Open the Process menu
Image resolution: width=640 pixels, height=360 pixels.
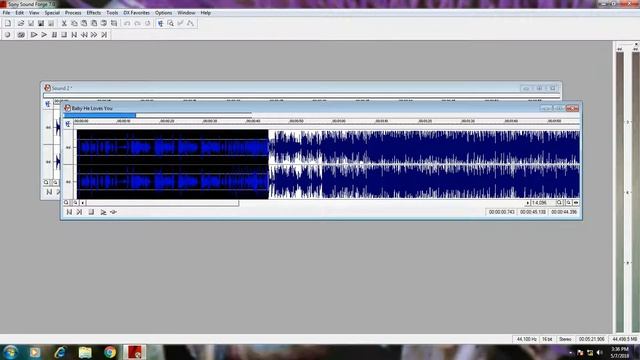[x=73, y=13]
